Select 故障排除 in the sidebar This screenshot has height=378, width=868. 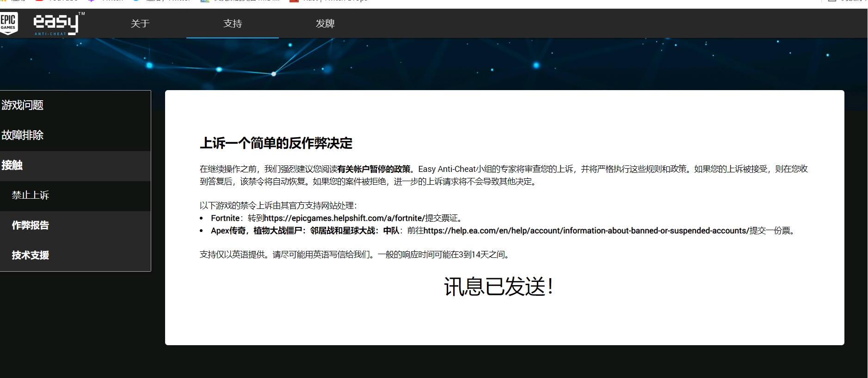pyautogui.click(x=75, y=135)
